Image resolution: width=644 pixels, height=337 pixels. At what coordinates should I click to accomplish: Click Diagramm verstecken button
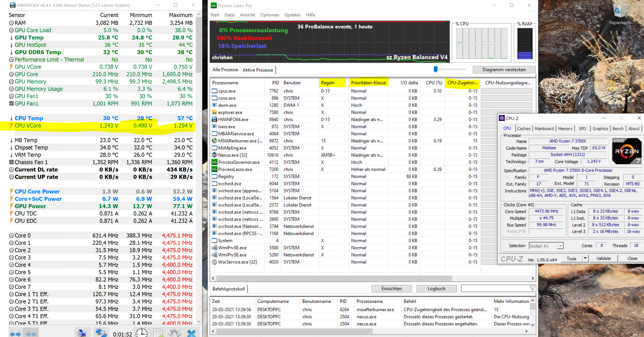coord(504,70)
